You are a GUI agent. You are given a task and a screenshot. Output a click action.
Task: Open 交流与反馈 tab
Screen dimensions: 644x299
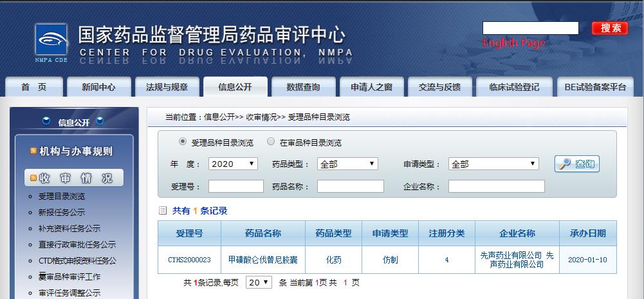coord(439,87)
